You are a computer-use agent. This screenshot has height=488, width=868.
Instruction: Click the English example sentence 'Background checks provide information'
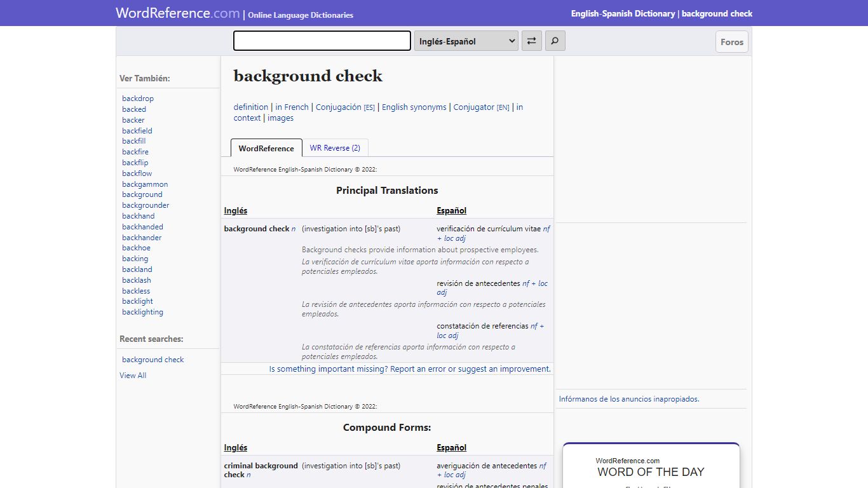click(420, 250)
